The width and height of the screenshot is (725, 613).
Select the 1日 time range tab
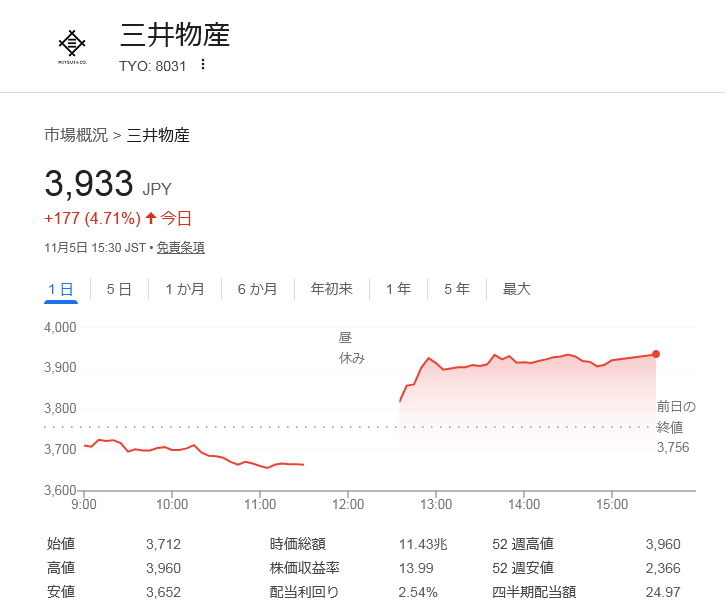[x=60, y=289]
